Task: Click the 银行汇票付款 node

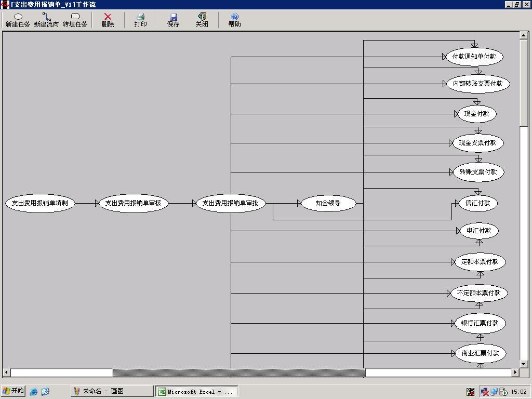Action: 480,323
